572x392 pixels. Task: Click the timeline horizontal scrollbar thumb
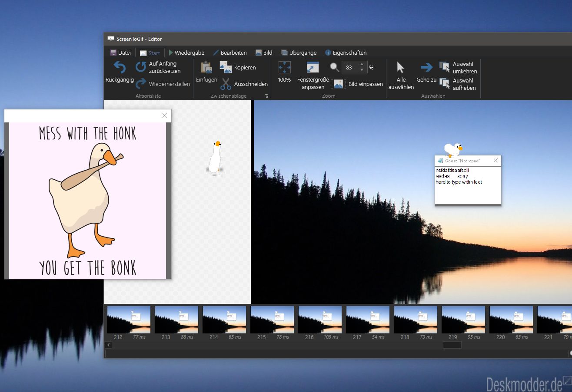click(452, 345)
